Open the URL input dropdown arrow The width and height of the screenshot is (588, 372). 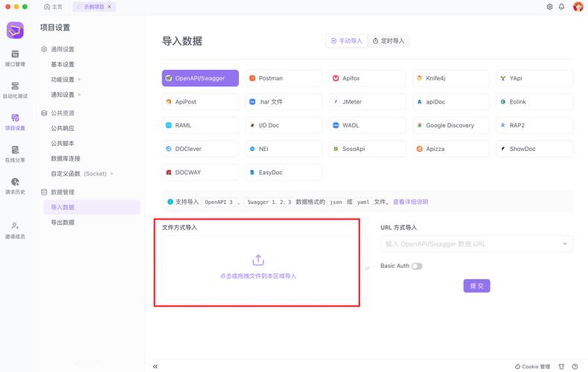[565, 244]
